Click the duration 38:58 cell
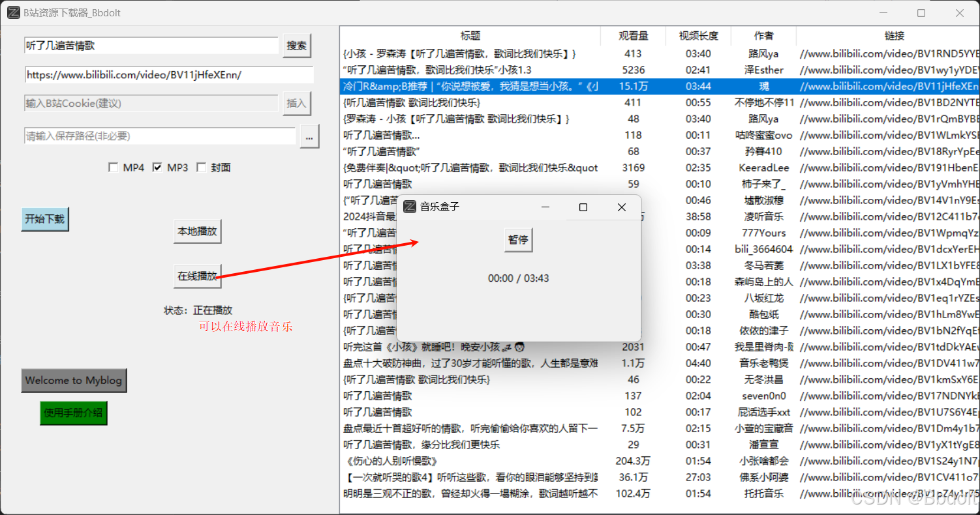 tap(699, 216)
